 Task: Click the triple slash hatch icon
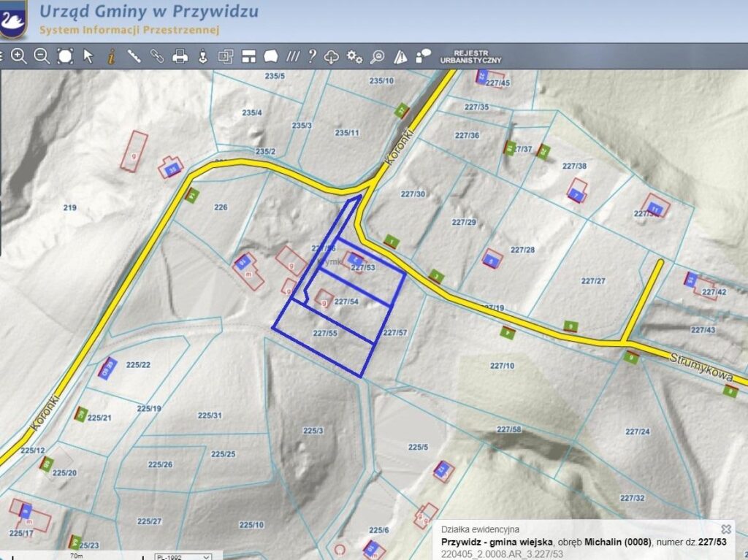coord(292,56)
